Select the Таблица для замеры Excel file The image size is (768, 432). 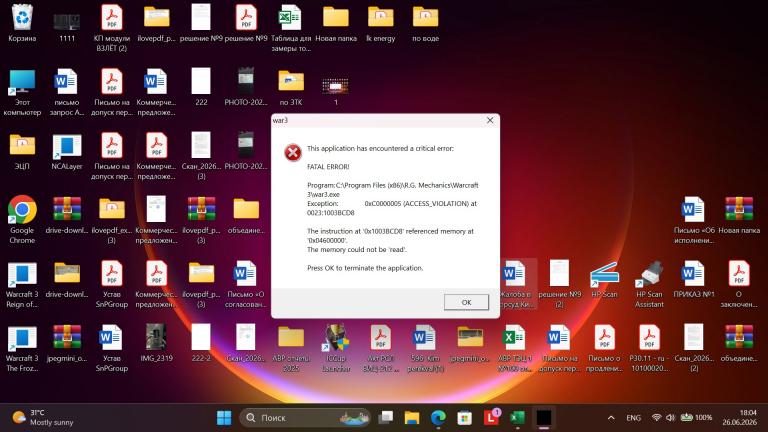(290, 28)
